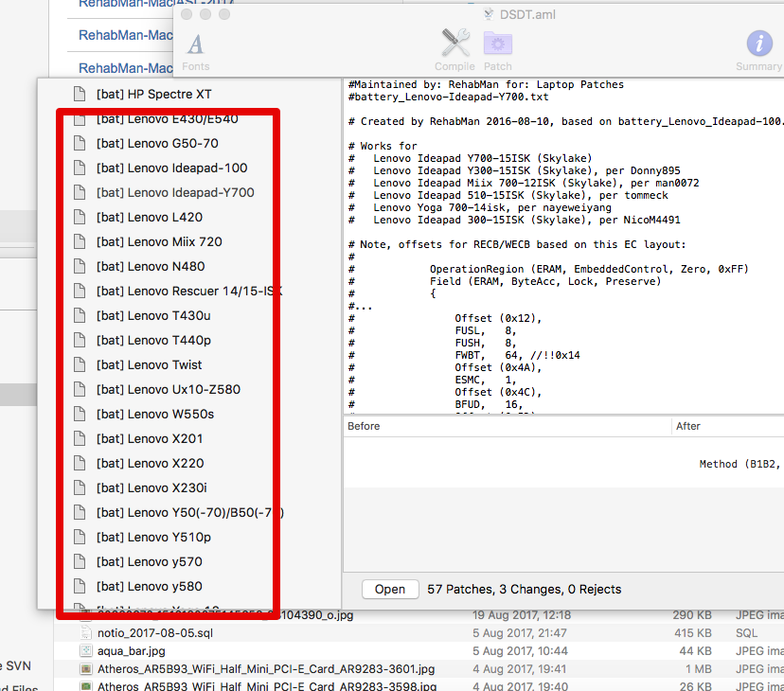
Task: Select [bat] Lenovo Miix 720 patch
Action: [x=159, y=242]
